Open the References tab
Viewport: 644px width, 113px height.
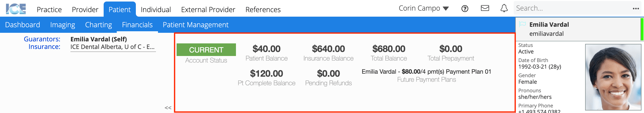coord(263,10)
